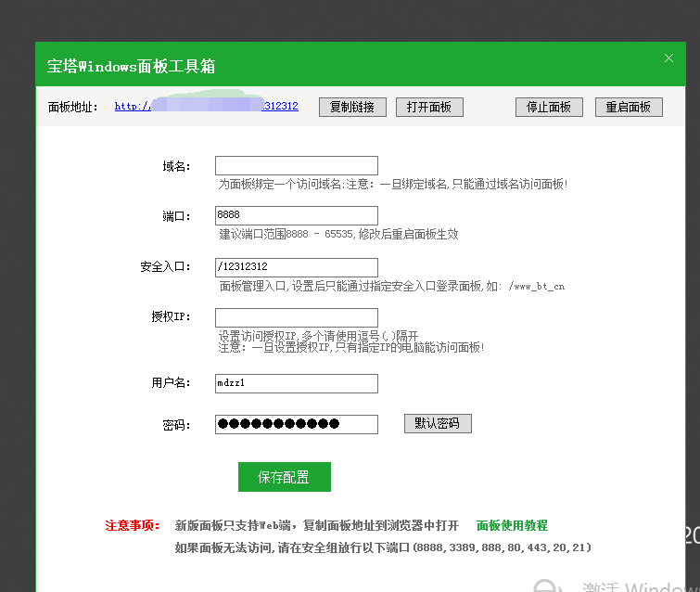Click the 域名: field label
The height and width of the screenshot is (592, 700).
(176, 167)
